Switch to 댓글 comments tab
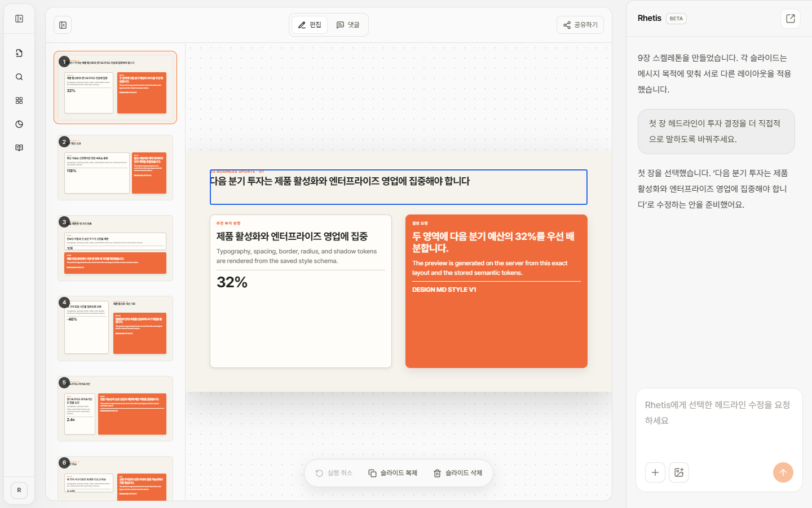The height and width of the screenshot is (508, 812). tap(348, 25)
